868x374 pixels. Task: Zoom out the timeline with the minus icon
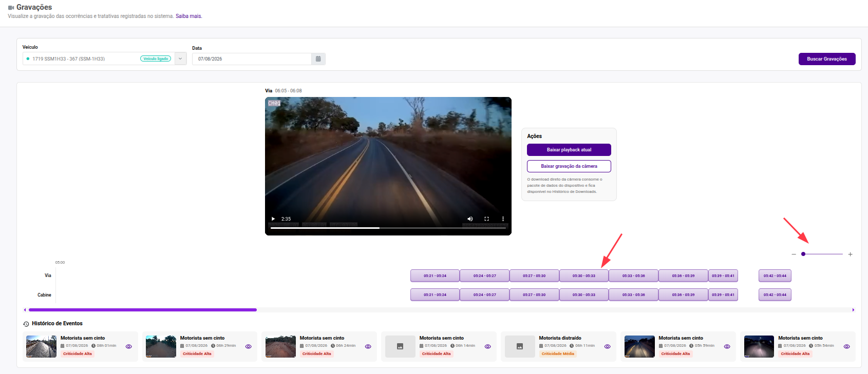tap(794, 254)
